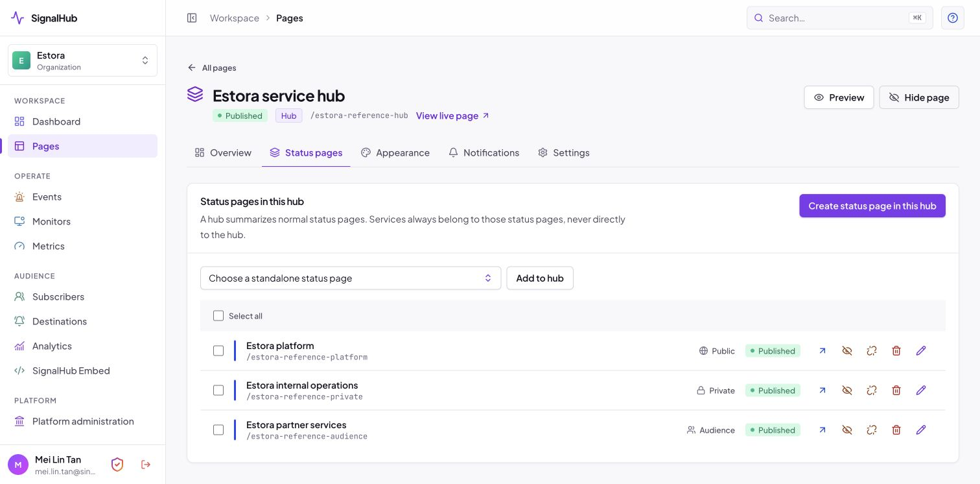Open Metrics in the sidebar
The width and height of the screenshot is (980, 484).
(82, 246)
